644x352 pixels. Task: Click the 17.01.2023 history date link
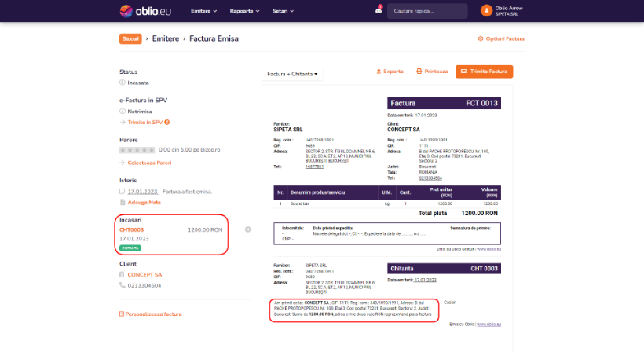point(142,192)
